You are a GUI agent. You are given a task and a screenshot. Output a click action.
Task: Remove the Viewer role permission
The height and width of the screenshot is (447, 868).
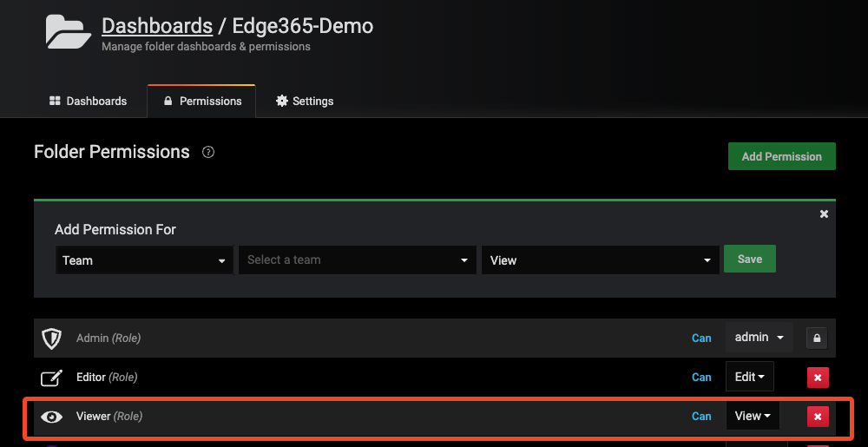click(818, 417)
